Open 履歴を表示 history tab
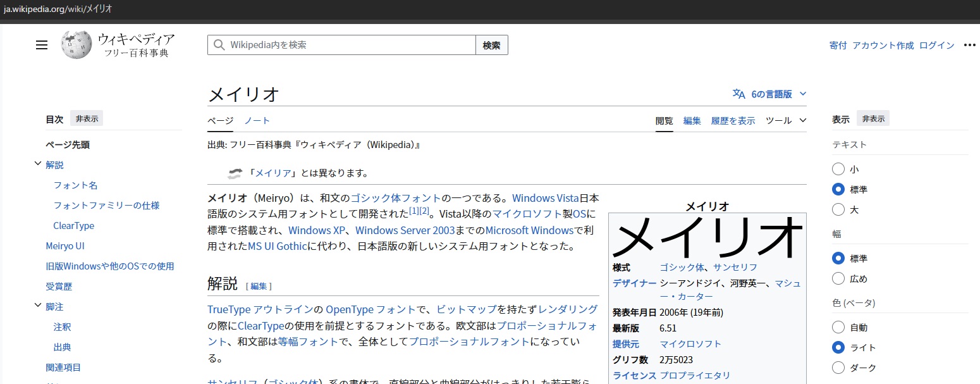This screenshot has height=384, width=980. tap(733, 120)
